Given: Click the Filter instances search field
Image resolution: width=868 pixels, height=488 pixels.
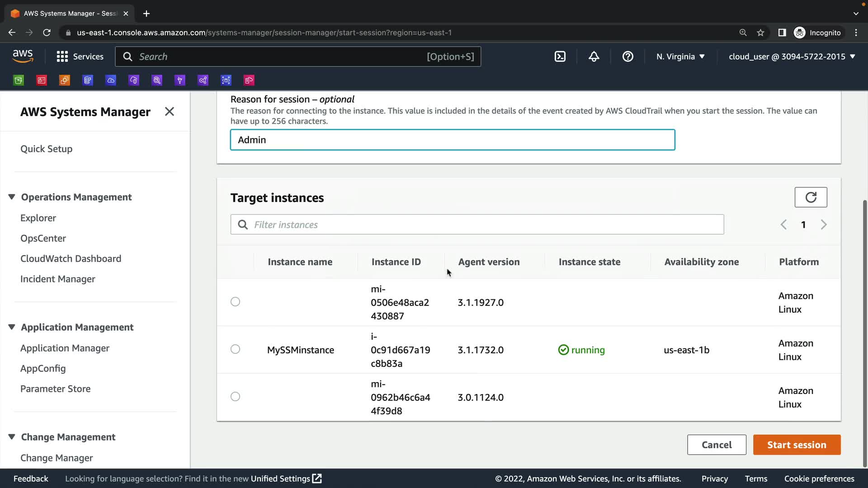Looking at the screenshot, I should [x=477, y=225].
